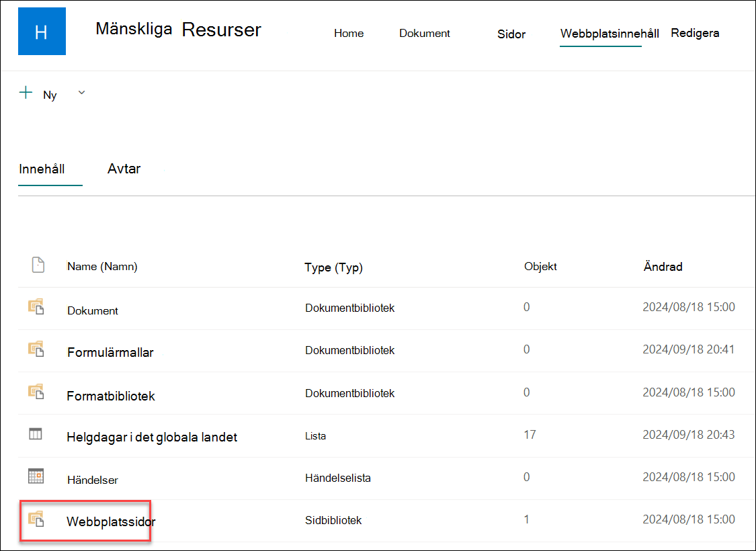The height and width of the screenshot is (551, 756).
Task: Open the Webbplatssidor library
Action: [x=111, y=521]
